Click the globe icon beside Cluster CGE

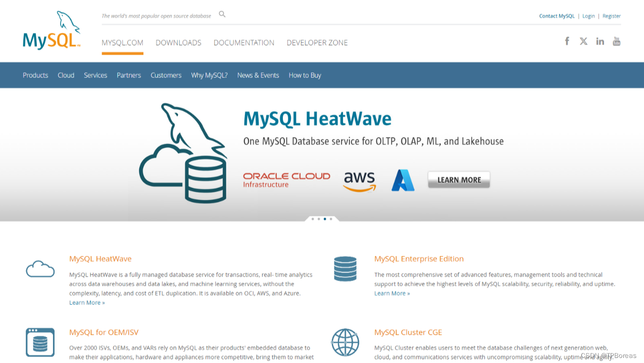point(345,342)
